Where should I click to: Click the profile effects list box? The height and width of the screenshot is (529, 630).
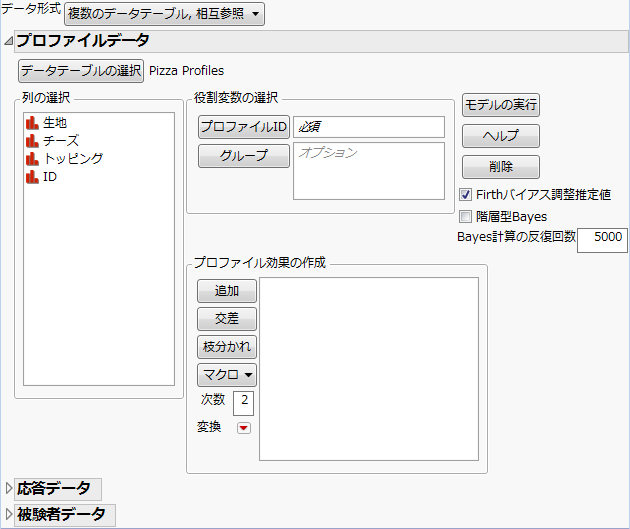[x=369, y=369]
